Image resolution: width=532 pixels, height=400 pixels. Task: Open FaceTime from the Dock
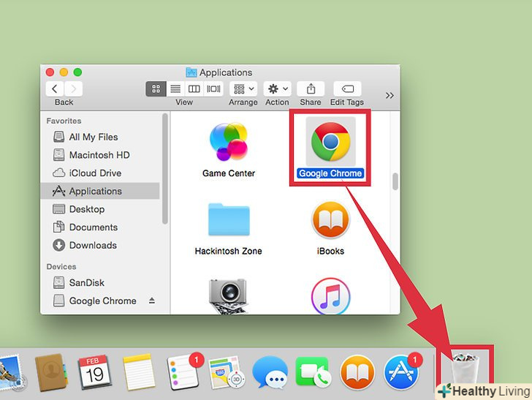point(313,372)
